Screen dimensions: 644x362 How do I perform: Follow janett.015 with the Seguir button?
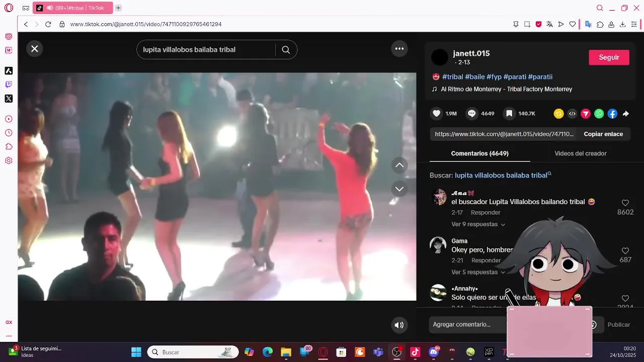[x=609, y=57]
